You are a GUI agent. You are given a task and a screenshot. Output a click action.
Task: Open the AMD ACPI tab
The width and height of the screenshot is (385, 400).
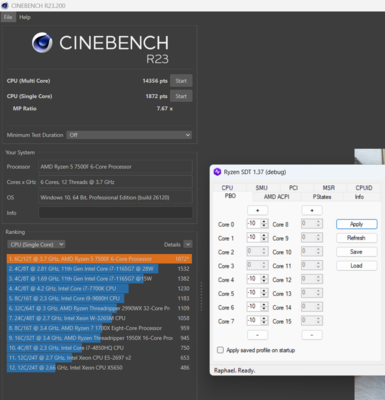click(x=277, y=197)
